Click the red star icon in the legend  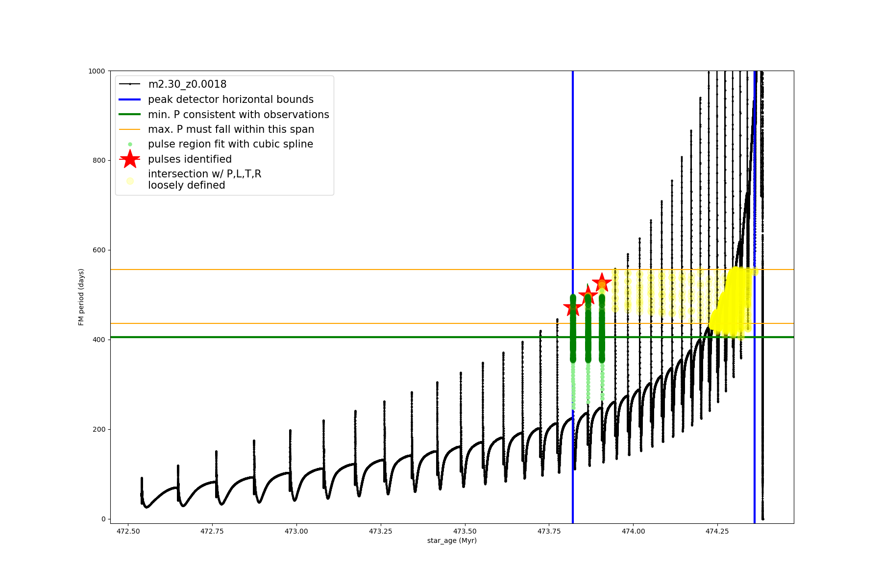[130, 159]
